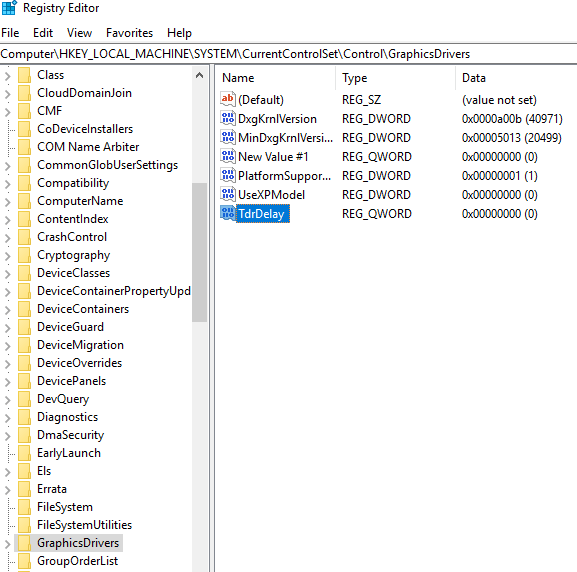Click the DevQuery folder icon
Image resolution: width=577 pixels, height=572 pixels.
25,399
